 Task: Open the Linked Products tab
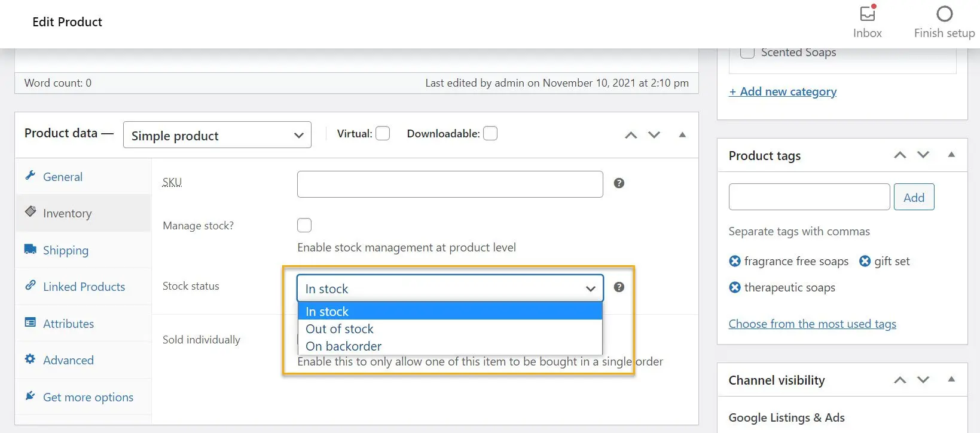[83, 287]
